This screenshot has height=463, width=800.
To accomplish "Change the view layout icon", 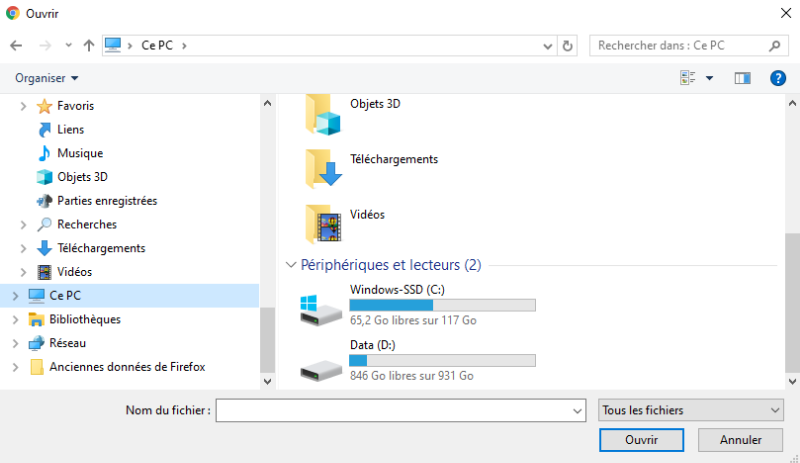I will tap(688, 78).
